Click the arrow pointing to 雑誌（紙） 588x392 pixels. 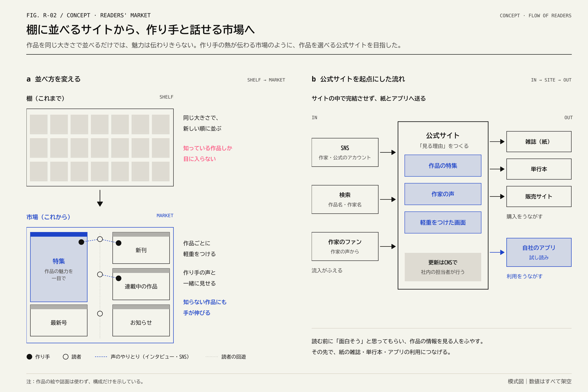497,142
